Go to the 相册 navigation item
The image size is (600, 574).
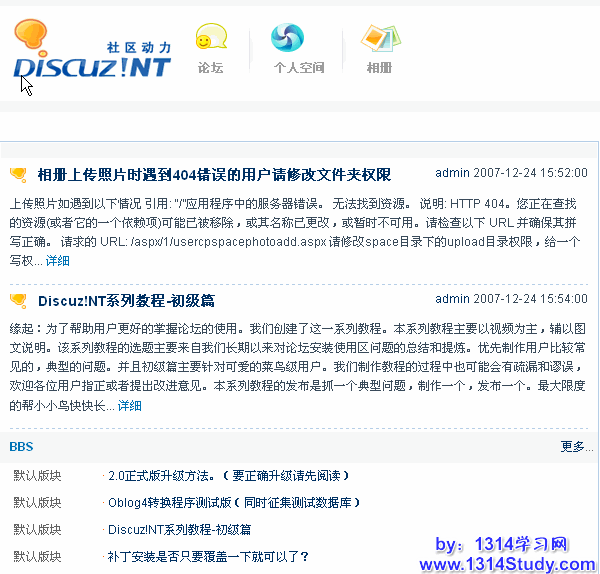point(379,68)
